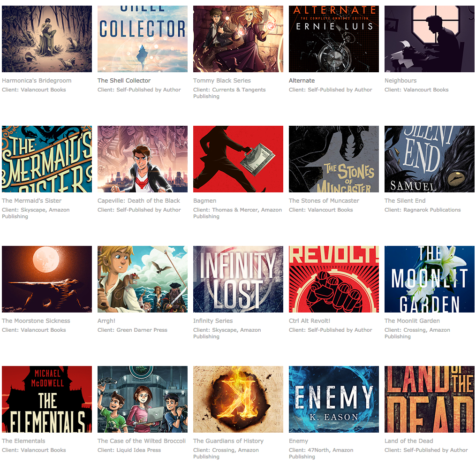Select 'Client: Self-Published by Author' under Alternate
The height and width of the screenshot is (465, 476).
[x=330, y=90]
